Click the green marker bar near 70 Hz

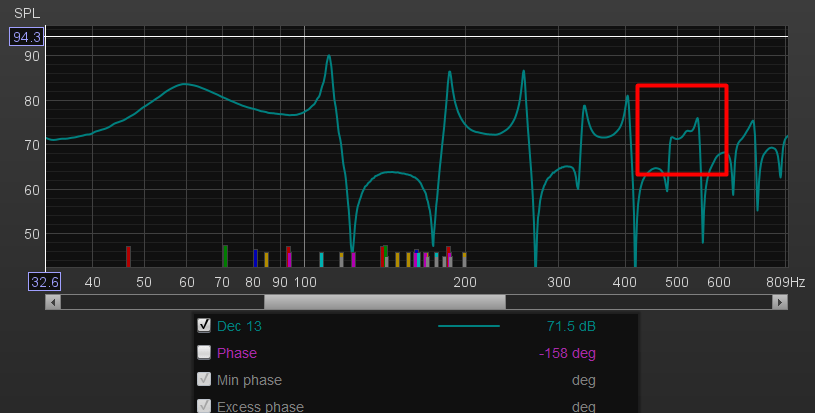[225, 256]
